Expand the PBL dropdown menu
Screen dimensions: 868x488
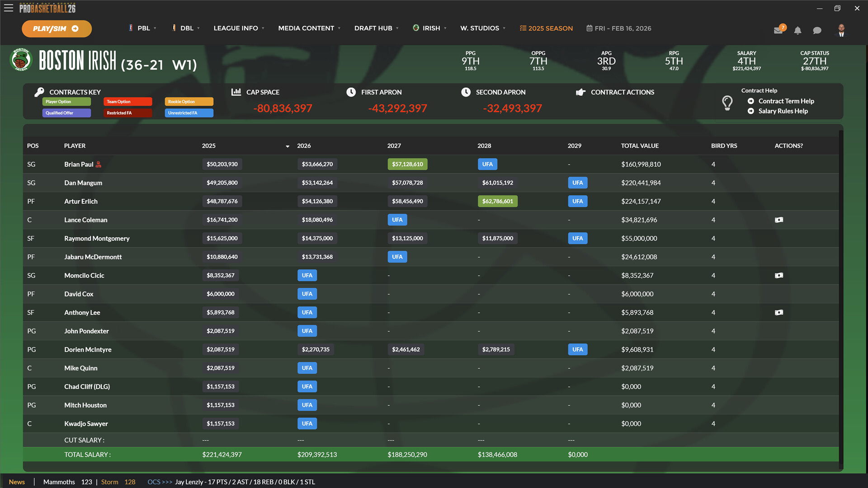coord(144,28)
